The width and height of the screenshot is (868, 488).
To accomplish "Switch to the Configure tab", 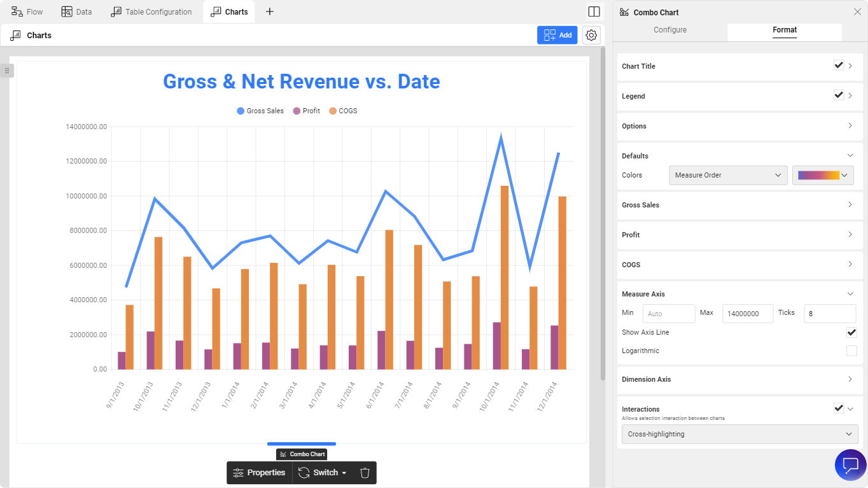I will (670, 30).
